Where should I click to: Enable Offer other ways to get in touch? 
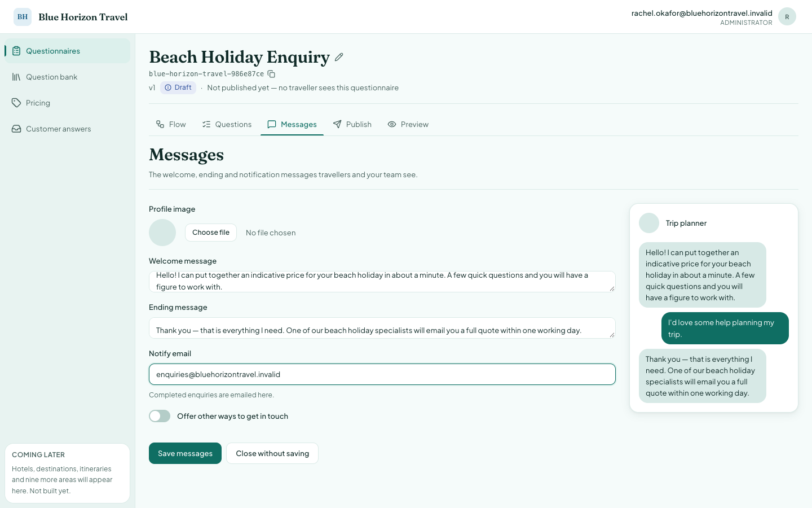[x=160, y=416]
